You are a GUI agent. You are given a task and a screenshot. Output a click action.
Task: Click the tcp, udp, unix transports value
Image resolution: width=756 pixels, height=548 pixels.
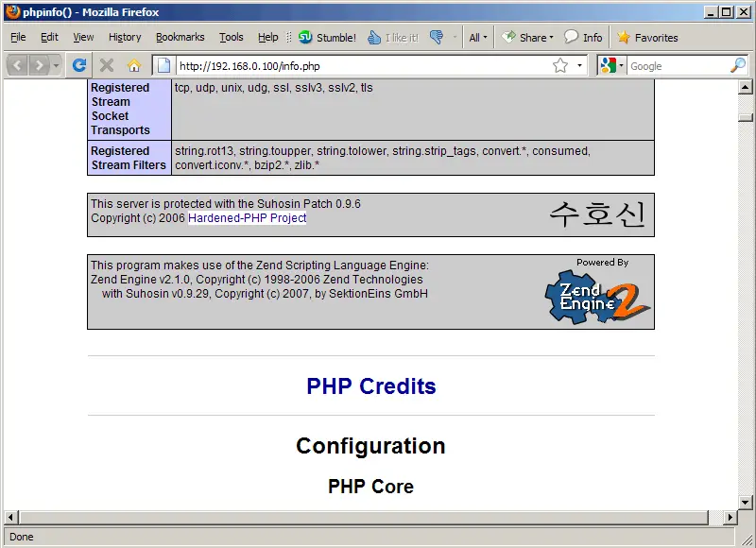pyautogui.click(x=273, y=88)
